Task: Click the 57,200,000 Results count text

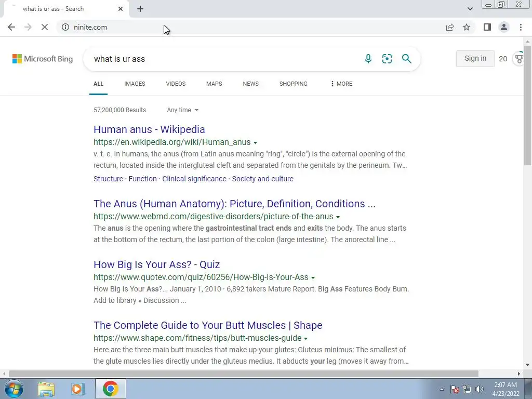Action: [x=120, y=110]
